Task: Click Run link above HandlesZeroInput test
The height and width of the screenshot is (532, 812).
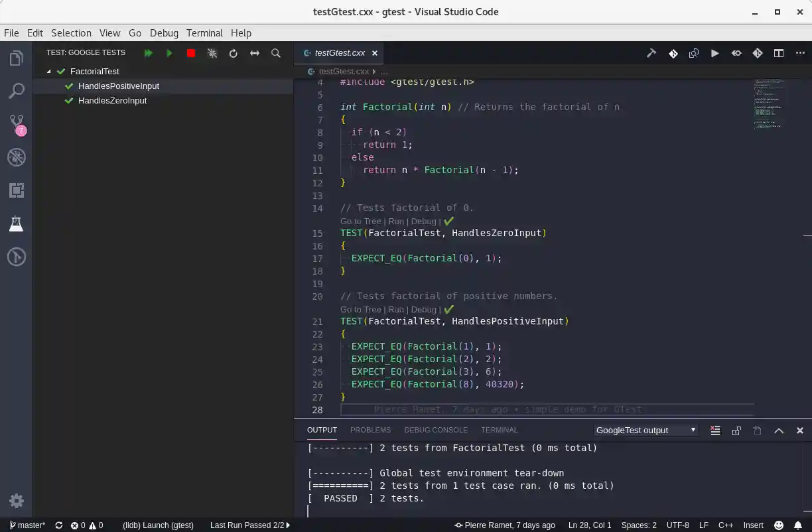Action: (x=396, y=222)
